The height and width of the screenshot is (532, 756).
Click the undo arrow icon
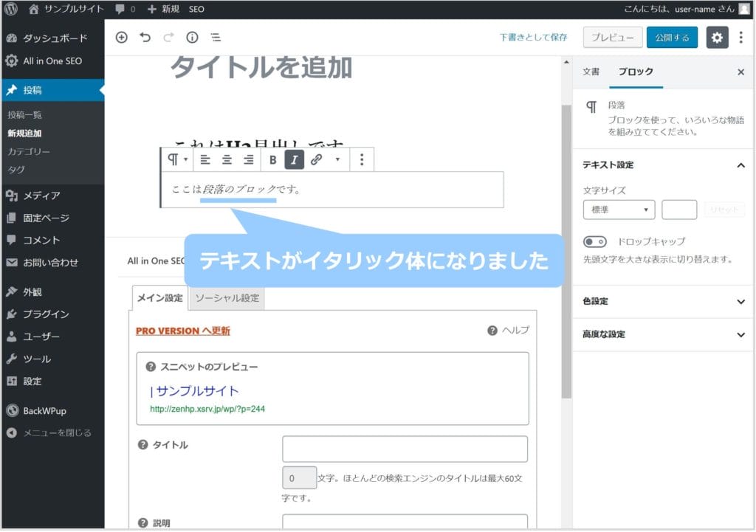click(145, 38)
